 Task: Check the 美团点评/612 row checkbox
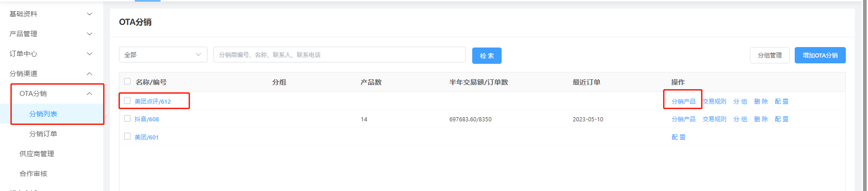(x=128, y=100)
